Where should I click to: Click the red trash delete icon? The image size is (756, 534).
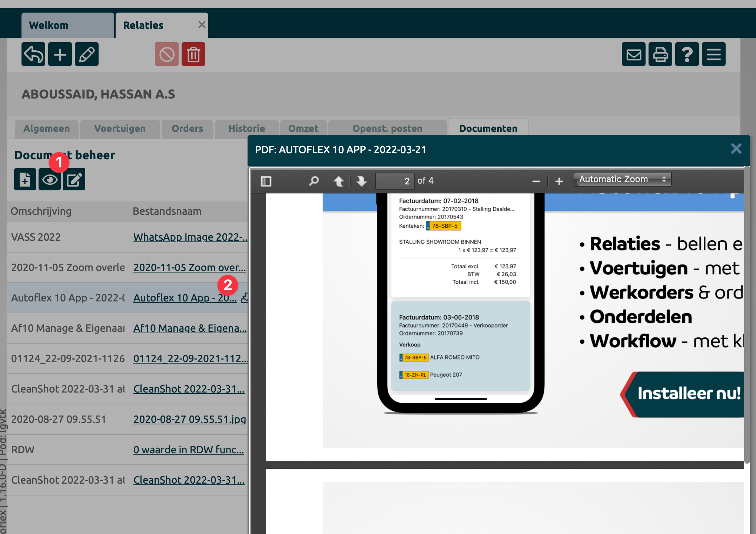pos(193,54)
